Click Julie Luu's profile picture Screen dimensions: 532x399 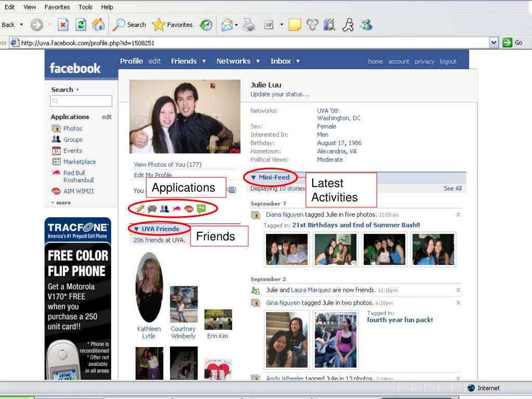[x=185, y=116]
